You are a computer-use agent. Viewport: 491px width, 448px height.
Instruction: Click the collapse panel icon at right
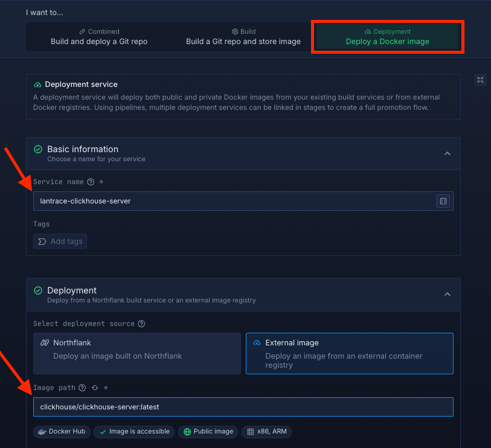480,80
